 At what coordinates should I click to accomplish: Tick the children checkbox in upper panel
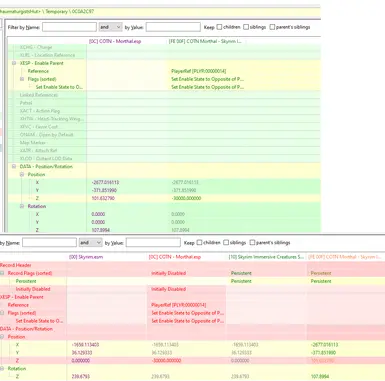(219, 27)
